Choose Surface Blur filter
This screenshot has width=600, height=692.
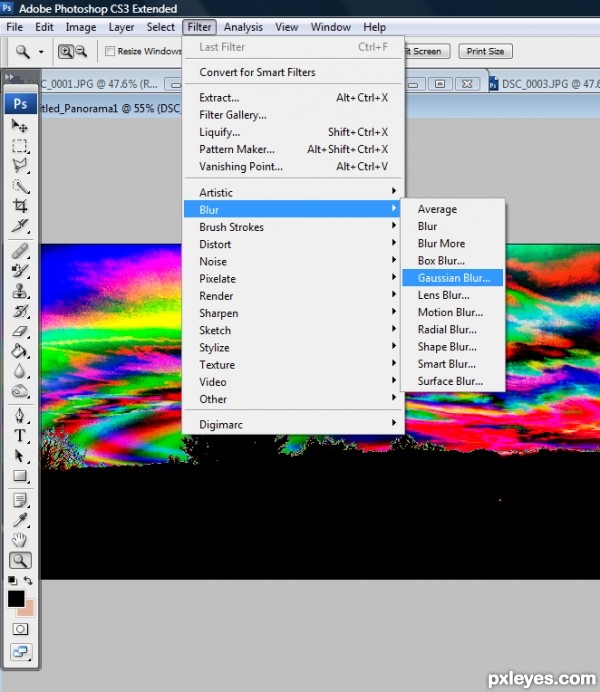point(453,381)
